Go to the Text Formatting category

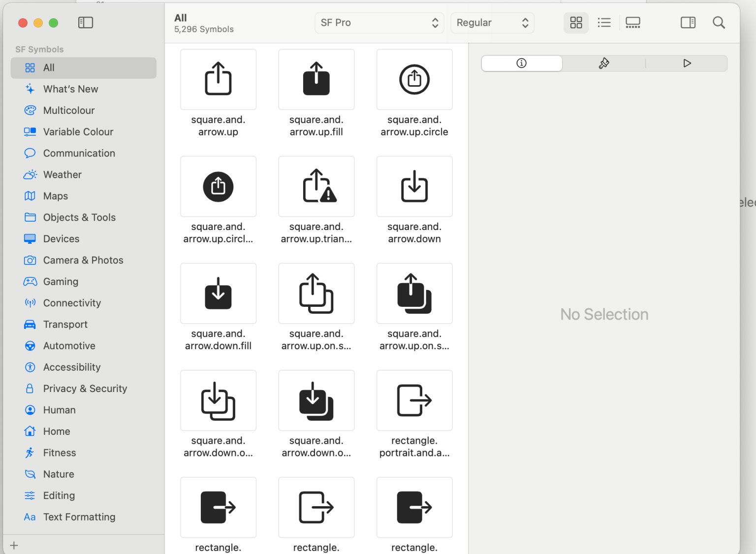click(x=79, y=517)
